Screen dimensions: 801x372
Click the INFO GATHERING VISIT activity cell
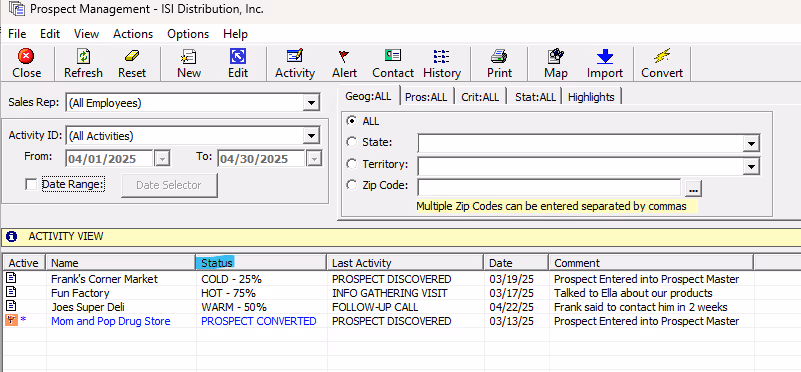(x=390, y=293)
